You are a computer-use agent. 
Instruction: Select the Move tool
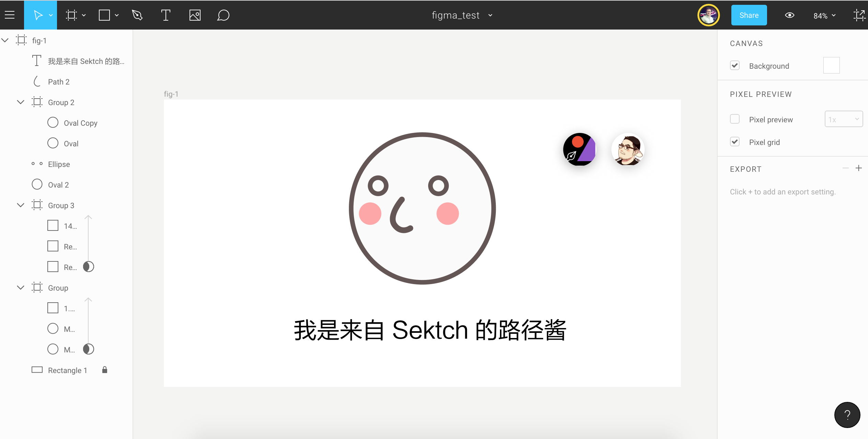click(x=38, y=15)
